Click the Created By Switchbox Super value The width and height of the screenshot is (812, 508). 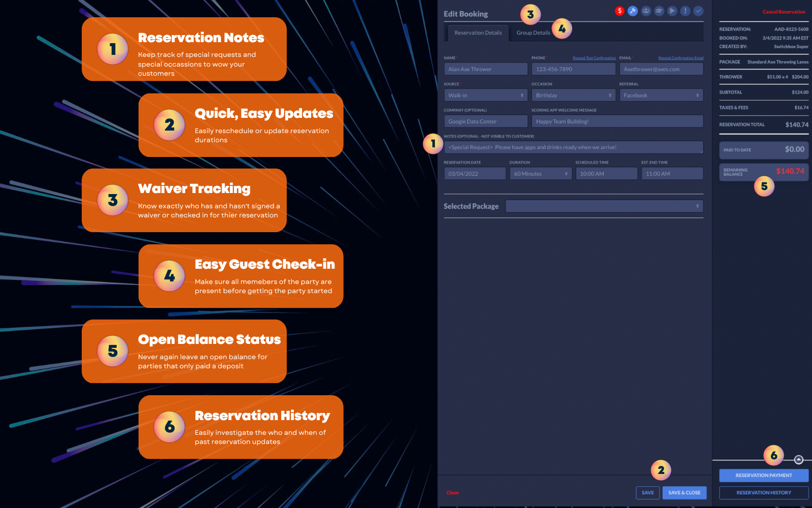pyautogui.click(x=791, y=47)
